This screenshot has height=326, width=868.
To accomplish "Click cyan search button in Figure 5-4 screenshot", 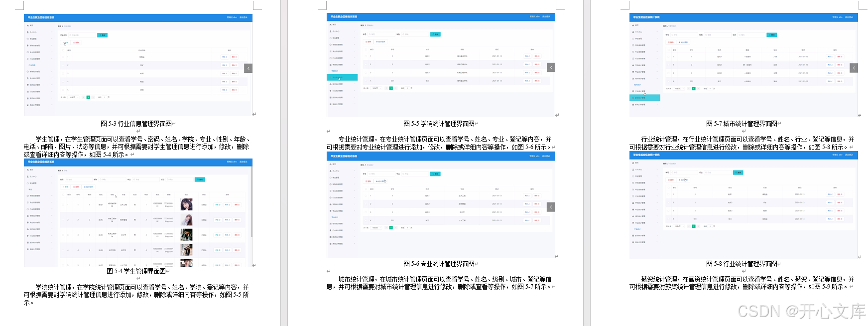I will tap(200, 179).
